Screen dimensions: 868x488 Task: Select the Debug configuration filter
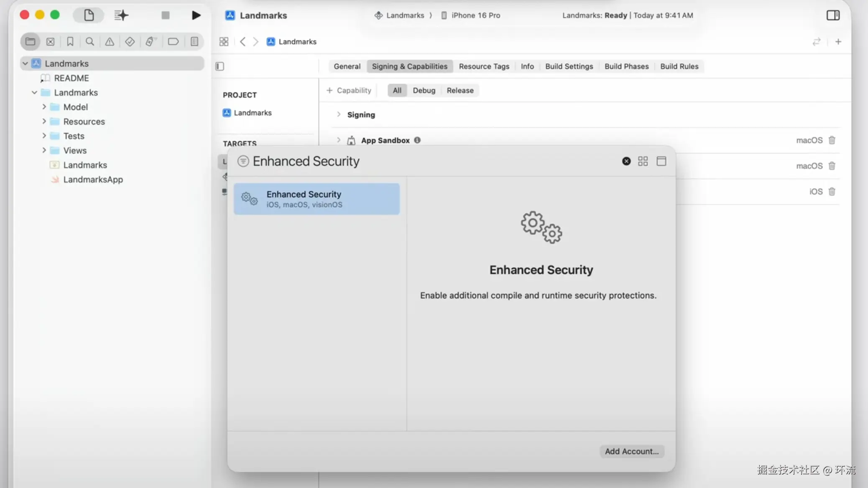pyautogui.click(x=424, y=91)
